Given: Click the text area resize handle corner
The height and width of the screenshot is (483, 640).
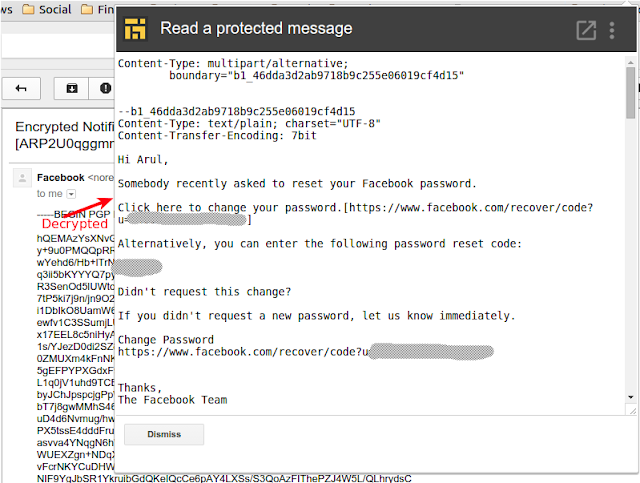Looking at the screenshot, I should pyautogui.click(x=632, y=411).
